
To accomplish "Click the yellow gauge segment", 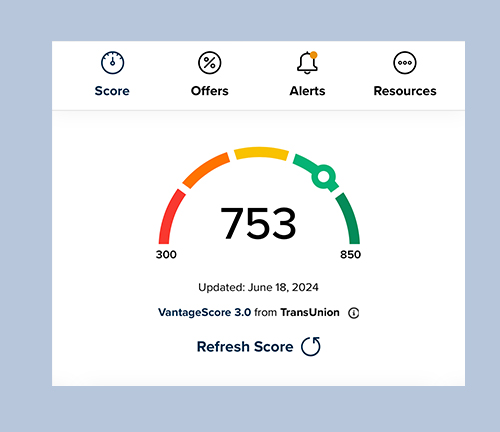I will 261,153.
